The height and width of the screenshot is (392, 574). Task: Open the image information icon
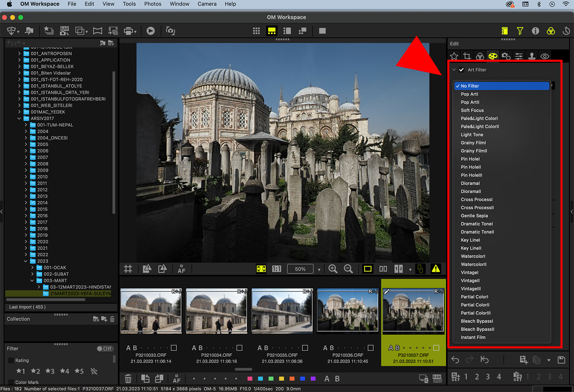535,31
